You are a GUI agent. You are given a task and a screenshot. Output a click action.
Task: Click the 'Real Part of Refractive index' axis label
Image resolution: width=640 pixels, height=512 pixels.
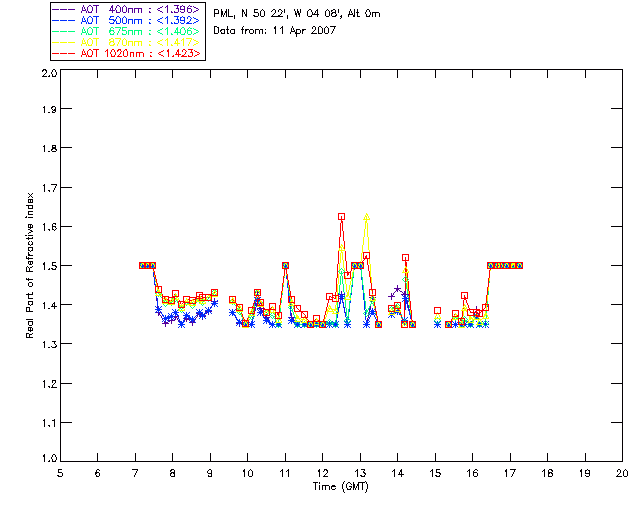30,266
